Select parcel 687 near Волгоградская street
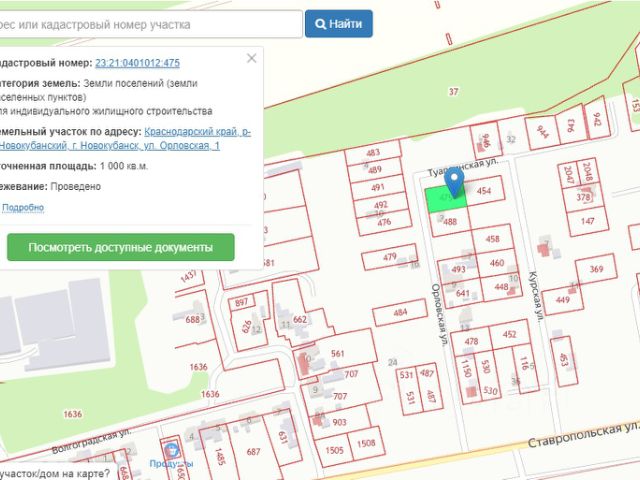 (x=253, y=452)
